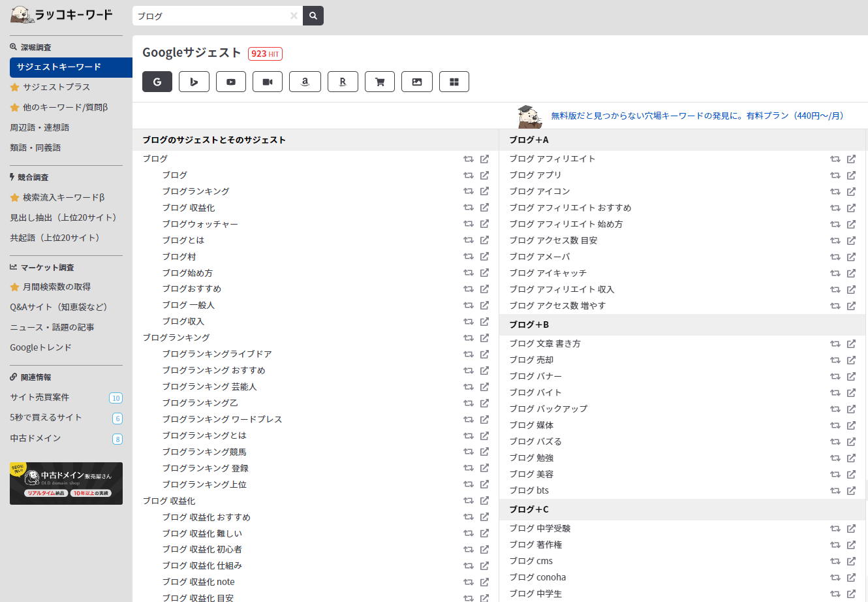868x602 pixels.
Task: Open external link icon for ブログ アプリ
Action: click(851, 175)
